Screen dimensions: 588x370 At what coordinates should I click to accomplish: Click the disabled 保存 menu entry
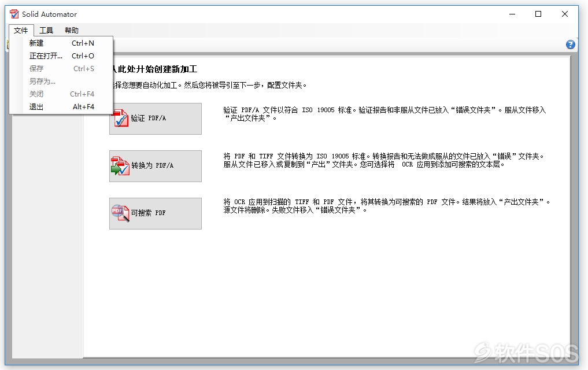pos(61,69)
